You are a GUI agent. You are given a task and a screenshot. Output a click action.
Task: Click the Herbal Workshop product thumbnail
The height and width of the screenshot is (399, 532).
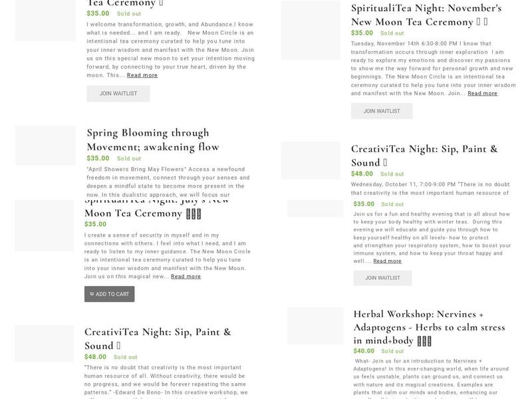tap(315, 326)
